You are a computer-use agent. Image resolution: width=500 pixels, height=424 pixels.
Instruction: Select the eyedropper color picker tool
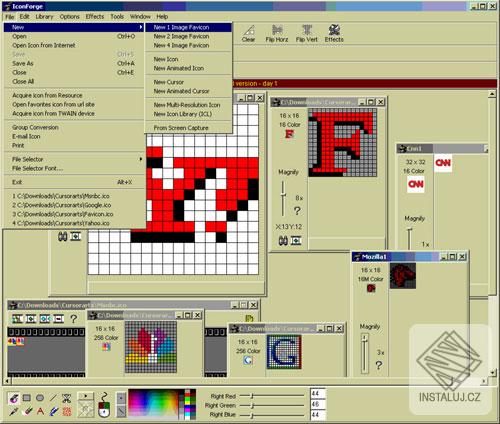[x=13, y=411]
